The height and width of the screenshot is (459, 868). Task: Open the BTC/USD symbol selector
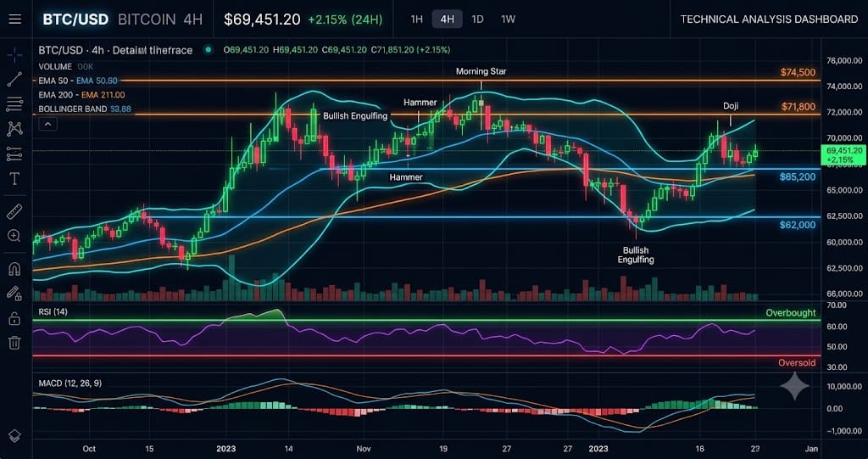coord(75,20)
